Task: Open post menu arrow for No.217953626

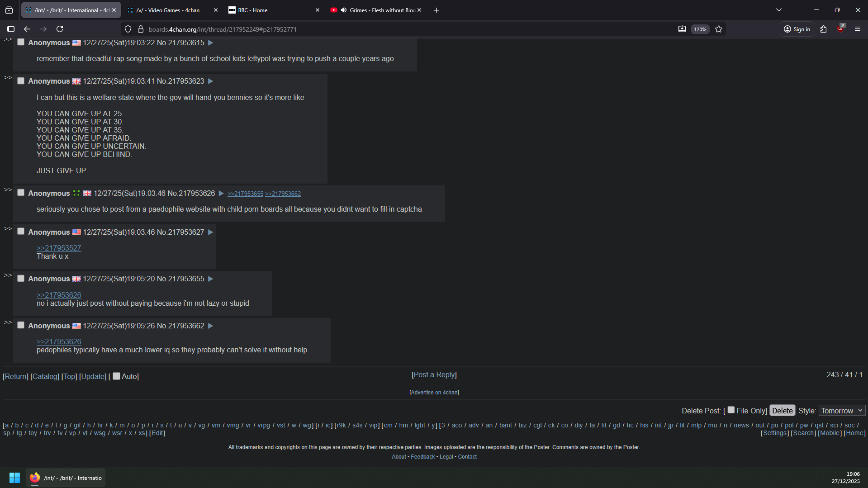Action: 221,193
